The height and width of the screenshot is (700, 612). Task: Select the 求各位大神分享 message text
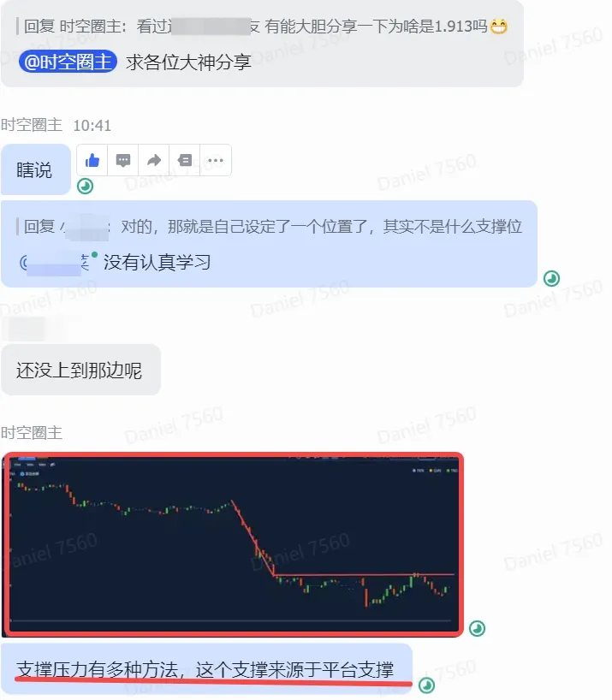click(188, 62)
